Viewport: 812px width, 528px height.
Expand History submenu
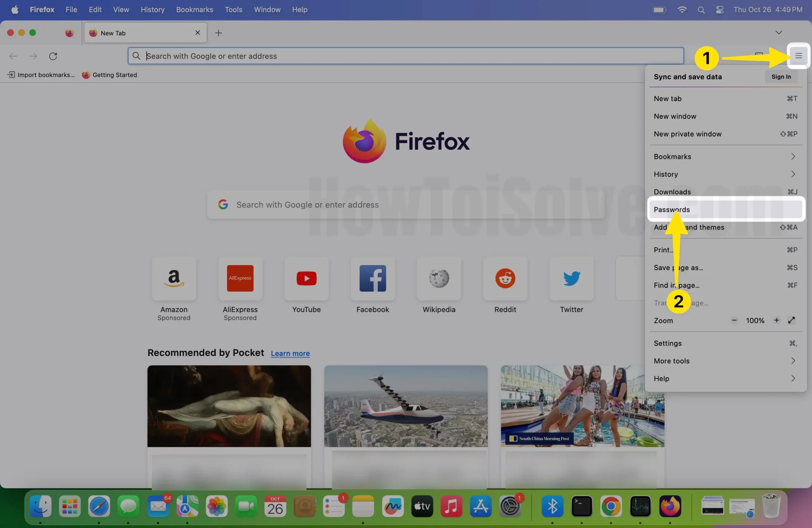pos(725,174)
